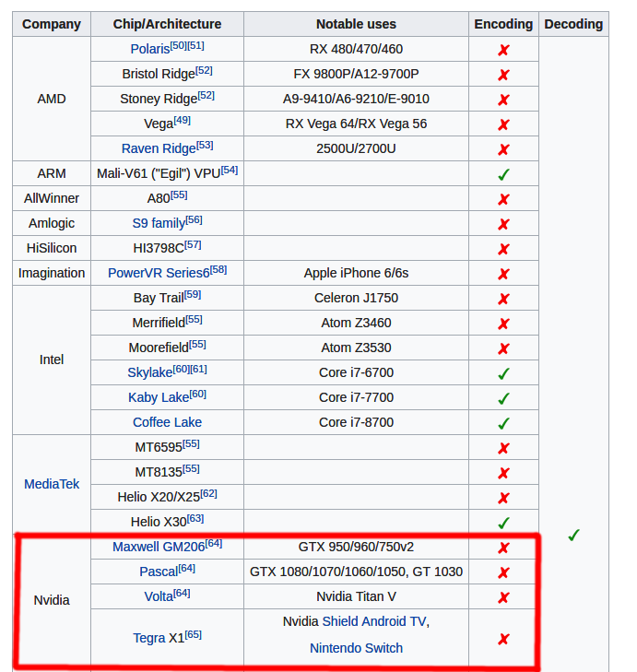Open citation [65] beside Tegra X1
Image resolution: width=637 pixels, height=672 pixels.
coord(193,634)
